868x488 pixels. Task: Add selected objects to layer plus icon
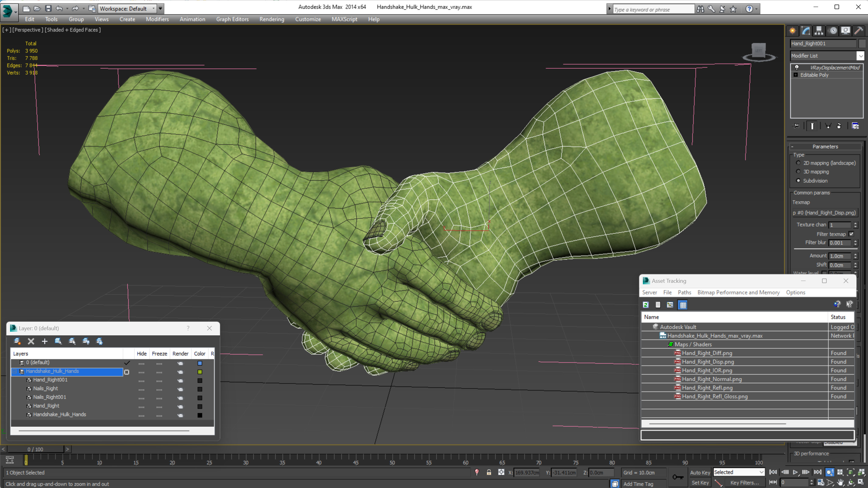click(44, 341)
